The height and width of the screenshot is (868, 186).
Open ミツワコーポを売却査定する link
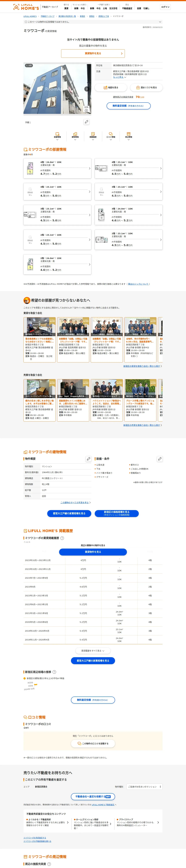tap(35, 838)
